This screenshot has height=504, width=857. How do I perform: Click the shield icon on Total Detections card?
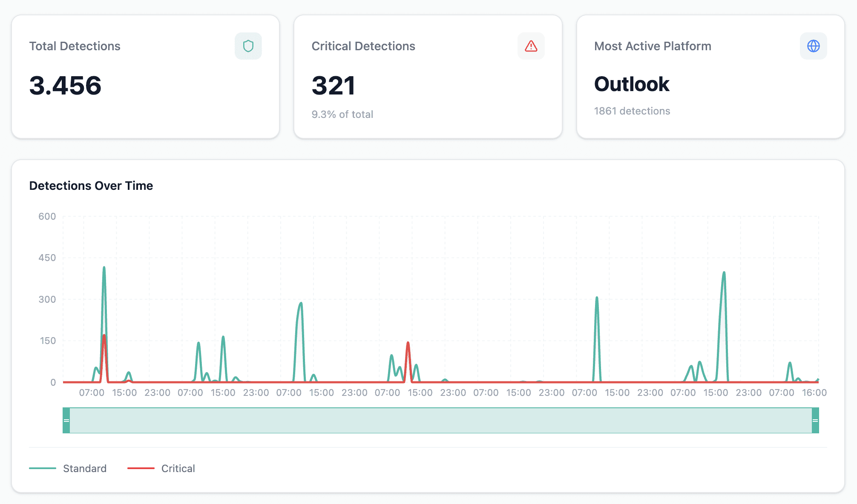pyautogui.click(x=248, y=46)
